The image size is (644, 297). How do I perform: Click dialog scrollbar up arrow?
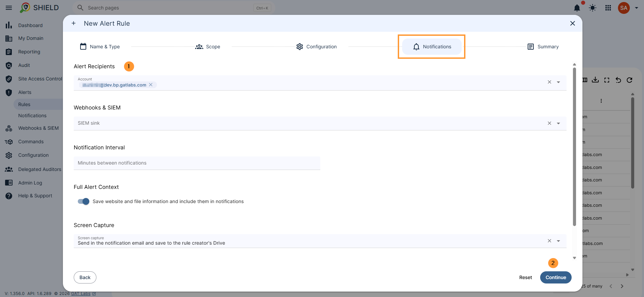[574, 64]
